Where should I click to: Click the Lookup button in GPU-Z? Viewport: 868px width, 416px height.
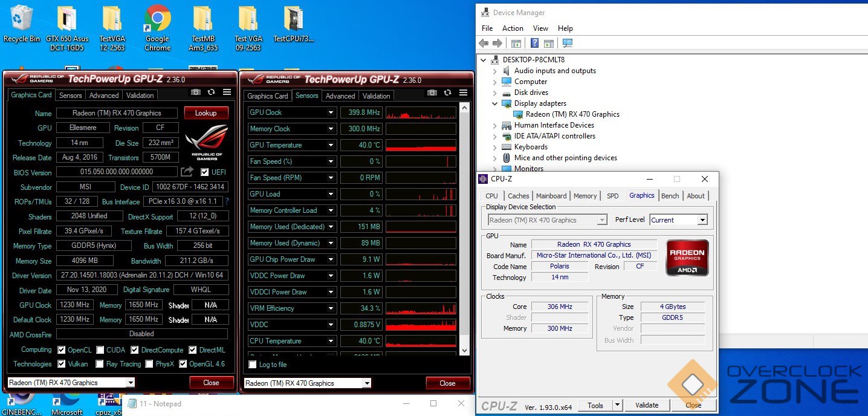(x=206, y=113)
